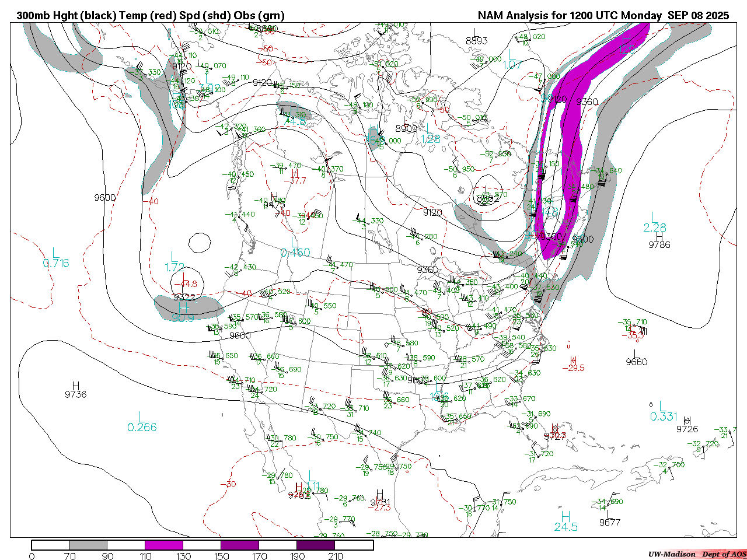The height and width of the screenshot is (560, 747).
Task: Select the 8909 height label
Action: pos(406,128)
